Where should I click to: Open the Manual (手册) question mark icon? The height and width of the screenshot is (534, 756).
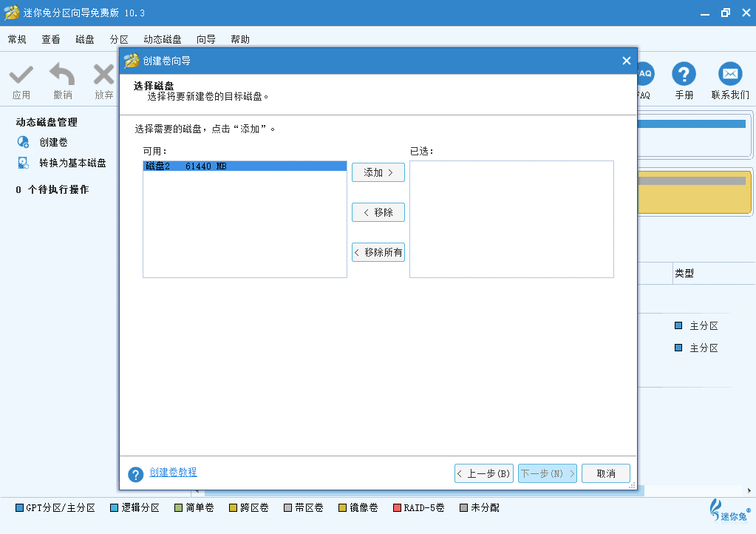684,74
